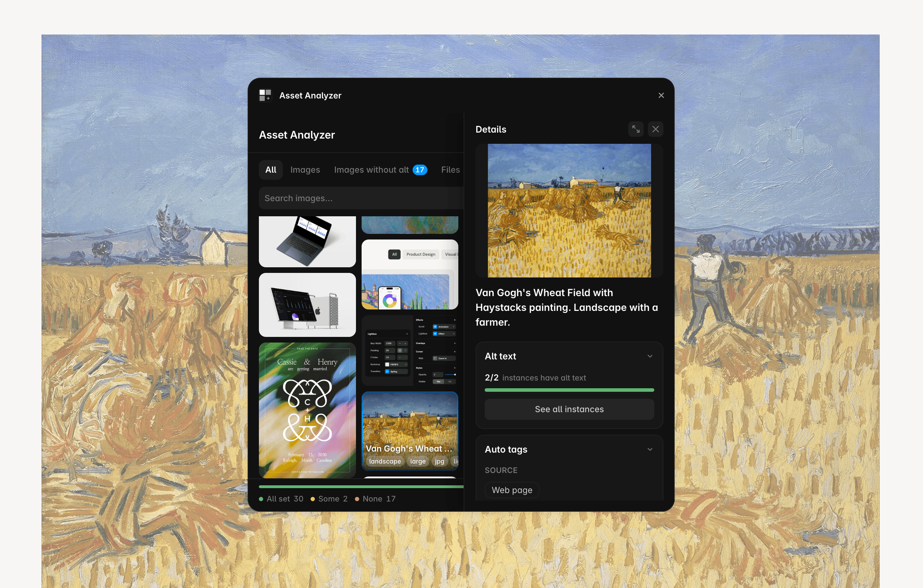
Task: Click the All set 30 legend entry
Action: click(x=281, y=499)
